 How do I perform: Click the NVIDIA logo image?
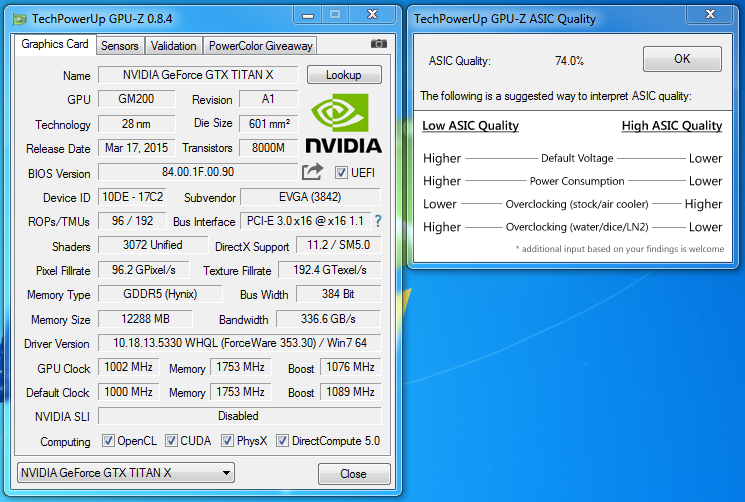tap(344, 123)
